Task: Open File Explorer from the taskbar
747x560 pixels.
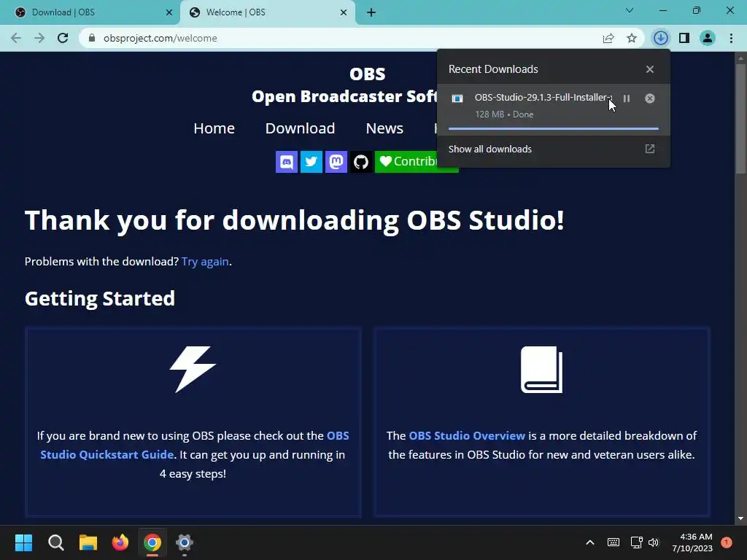Action: [88, 542]
